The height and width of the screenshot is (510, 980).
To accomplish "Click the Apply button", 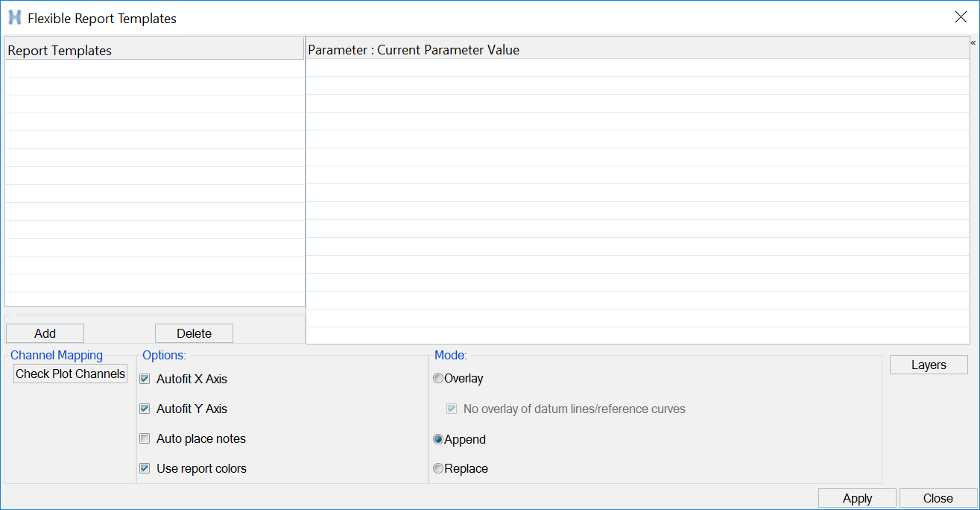I will click(857, 499).
